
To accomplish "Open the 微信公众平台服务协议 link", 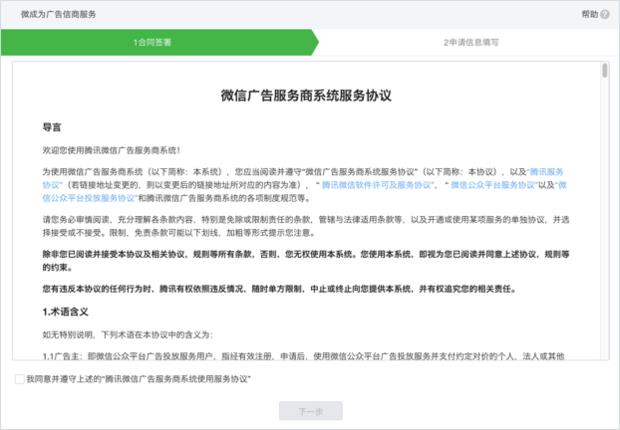I will click(x=493, y=185).
